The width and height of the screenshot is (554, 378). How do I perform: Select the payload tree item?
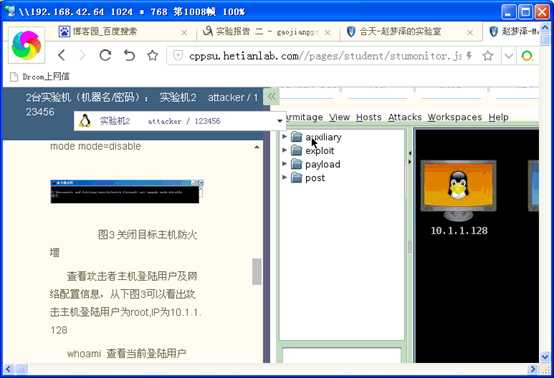point(323,164)
